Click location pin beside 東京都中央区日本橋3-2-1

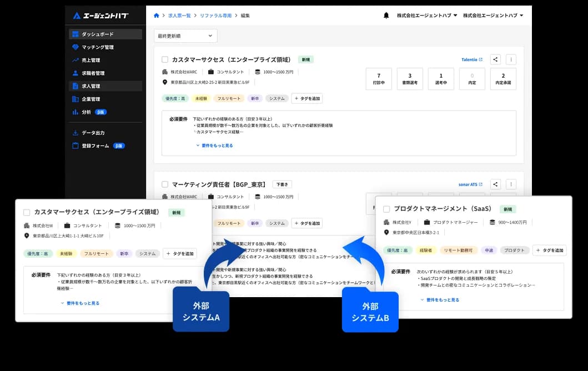[386, 233]
